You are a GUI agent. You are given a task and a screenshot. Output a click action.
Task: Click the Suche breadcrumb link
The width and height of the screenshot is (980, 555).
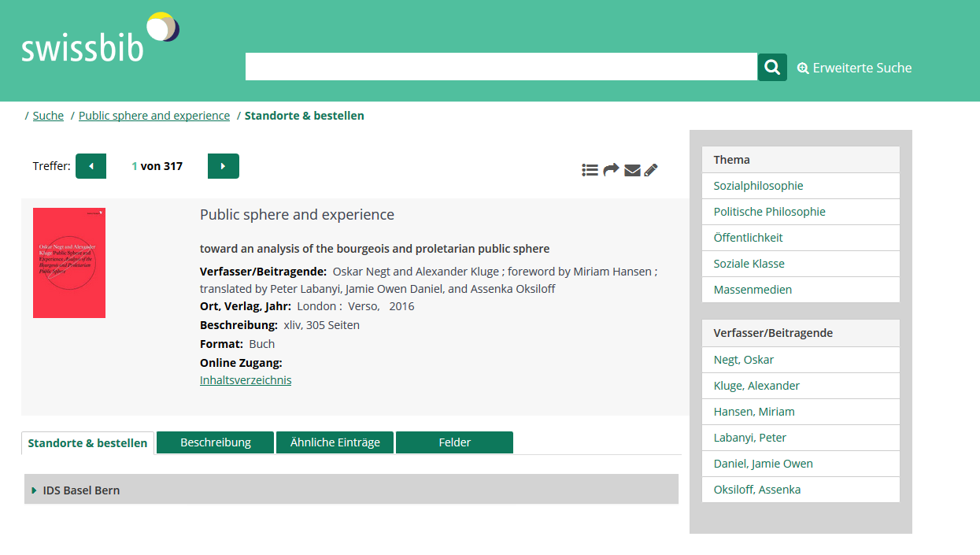[x=48, y=116]
